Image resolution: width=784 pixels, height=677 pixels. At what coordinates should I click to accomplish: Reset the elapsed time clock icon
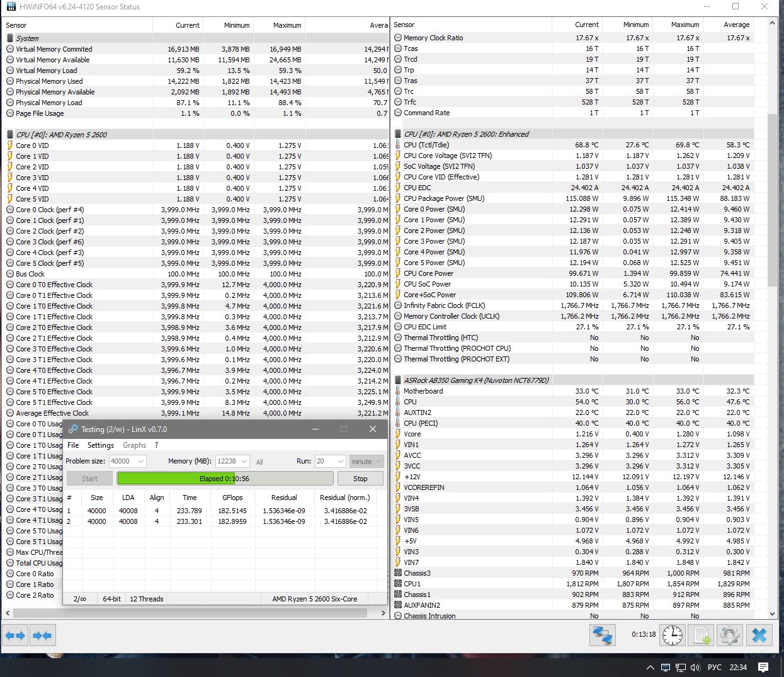point(672,635)
